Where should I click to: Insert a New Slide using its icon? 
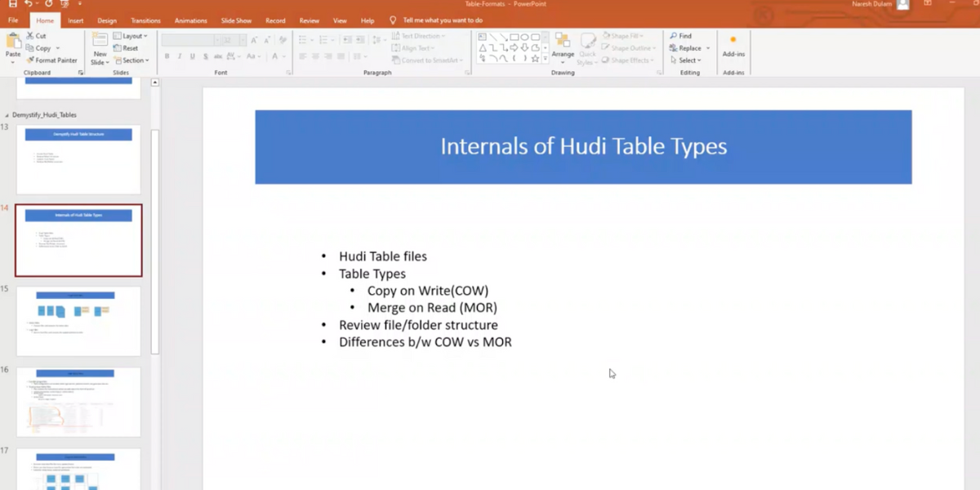[100, 42]
